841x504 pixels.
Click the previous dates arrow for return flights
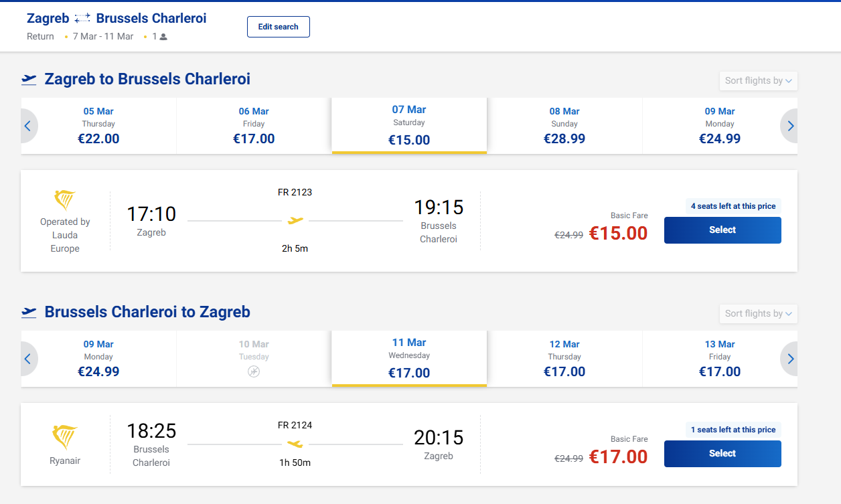click(x=28, y=359)
